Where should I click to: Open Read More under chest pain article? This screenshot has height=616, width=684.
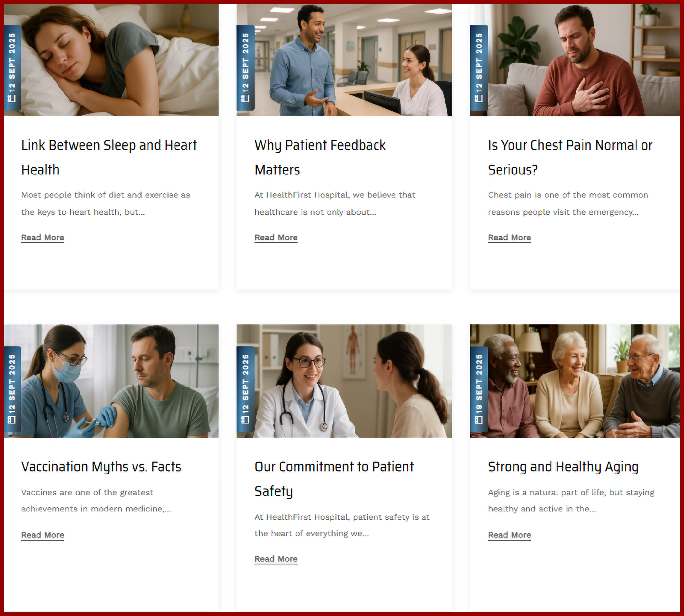click(x=510, y=238)
